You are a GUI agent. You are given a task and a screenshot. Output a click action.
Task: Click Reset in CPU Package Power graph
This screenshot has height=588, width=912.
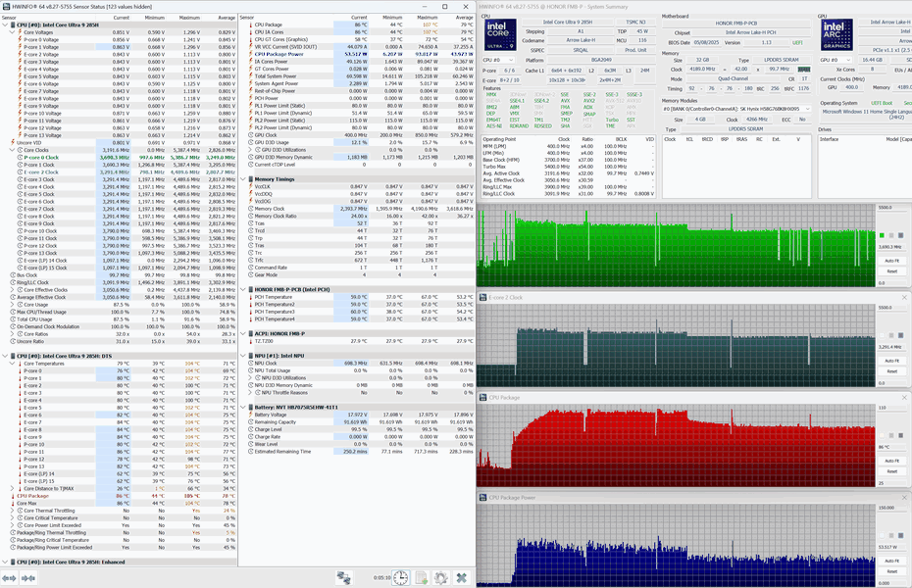[891, 571]
